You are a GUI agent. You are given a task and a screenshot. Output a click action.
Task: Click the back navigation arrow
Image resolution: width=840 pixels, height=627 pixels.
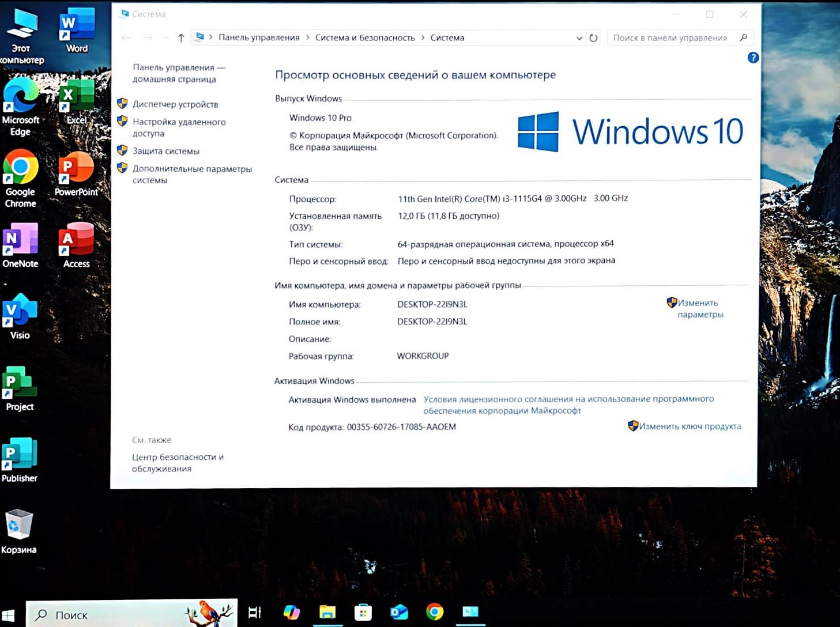[126, 38]
